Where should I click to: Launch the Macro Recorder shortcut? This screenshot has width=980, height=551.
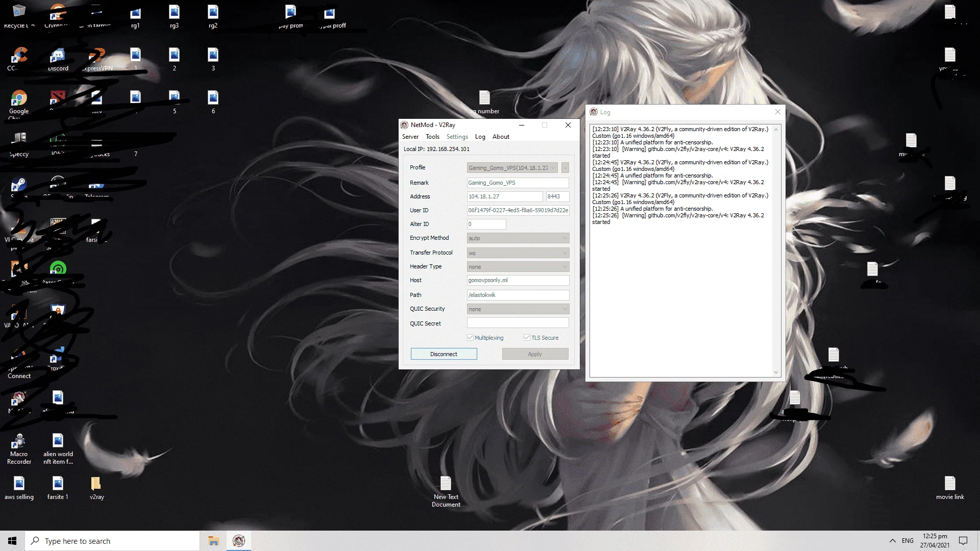pyautogui.click(x=19, y=449)
